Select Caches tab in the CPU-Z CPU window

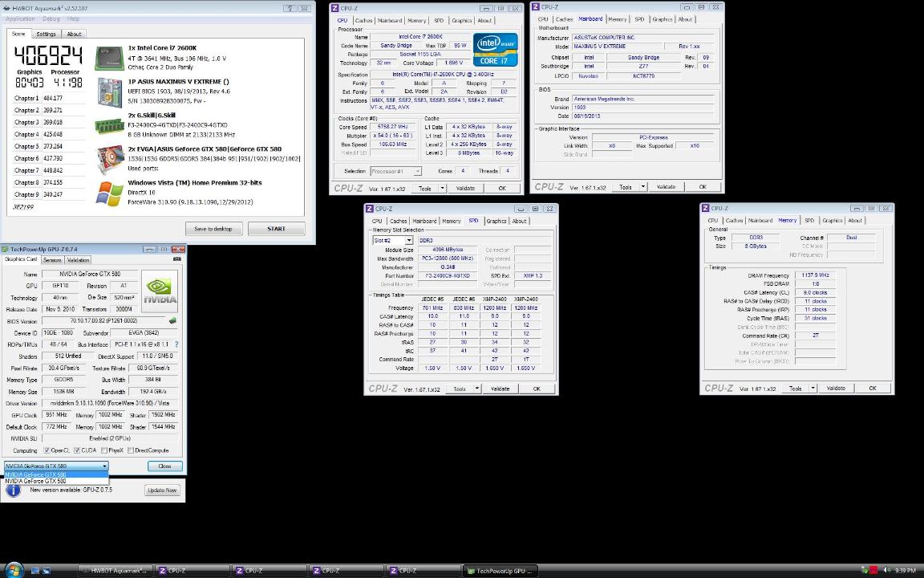(x=363, y=20)
